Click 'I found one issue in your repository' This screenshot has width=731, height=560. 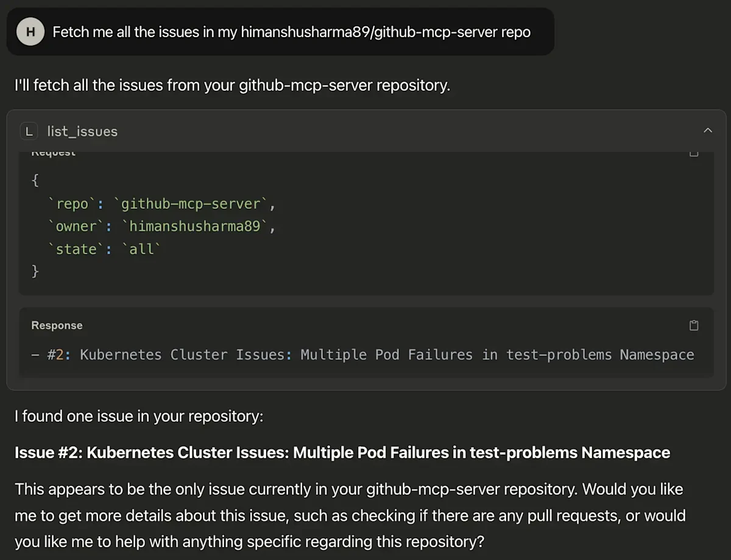click(139, 416)
